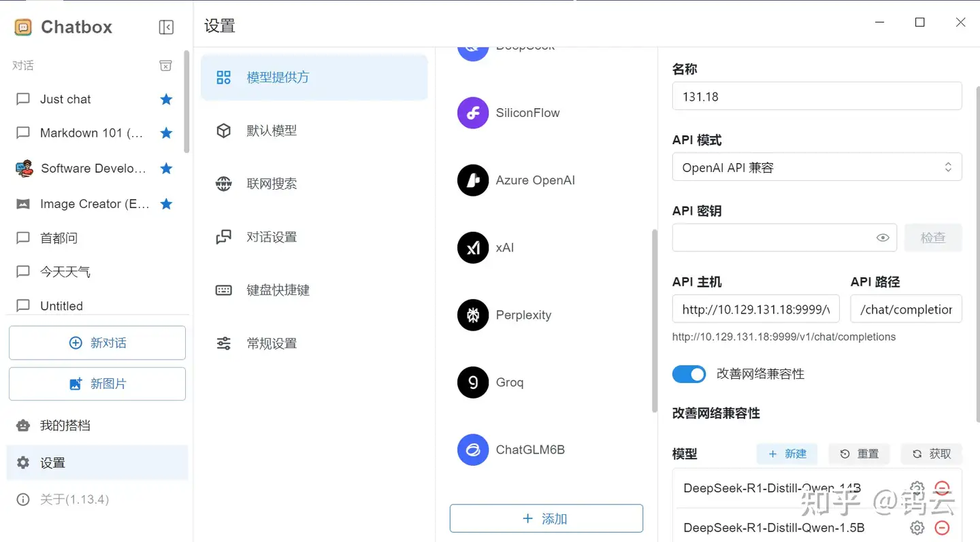
Task: Select SiliconFlow provider name
Action: (527, 113)
